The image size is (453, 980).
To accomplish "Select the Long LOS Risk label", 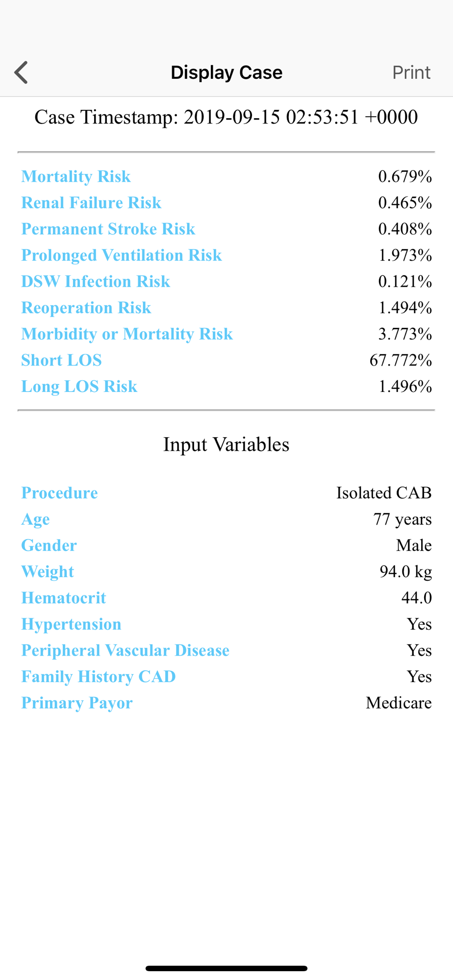I will pos(79,387).
